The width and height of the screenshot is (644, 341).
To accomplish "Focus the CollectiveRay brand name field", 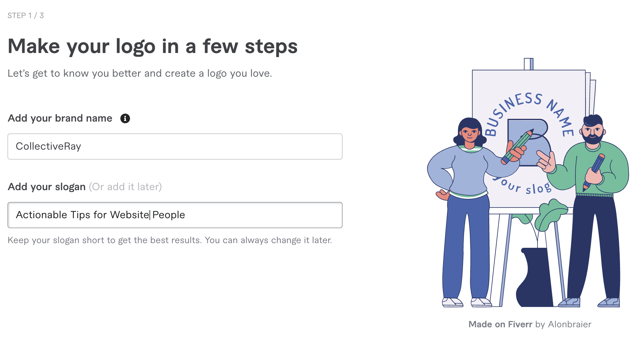I will [175, 146].
